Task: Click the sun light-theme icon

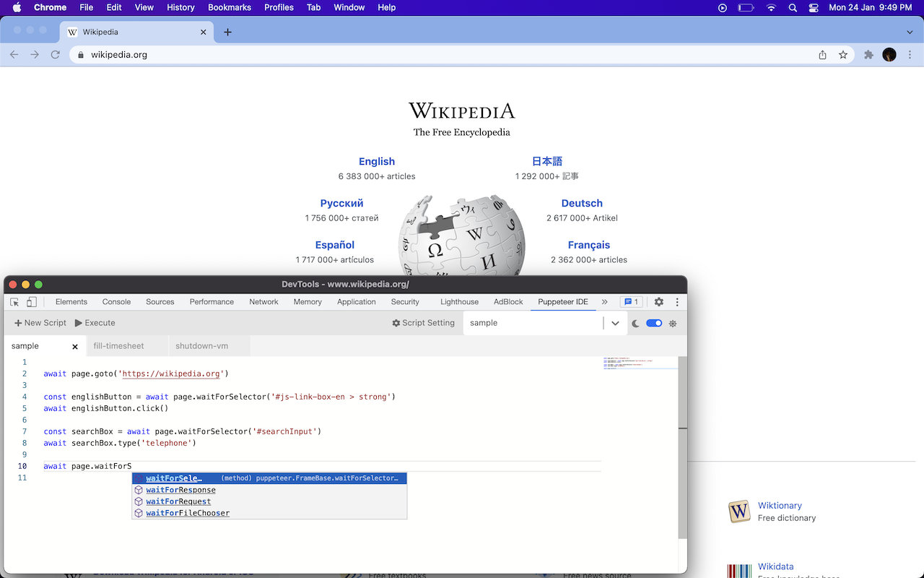Action: (673, 324)
